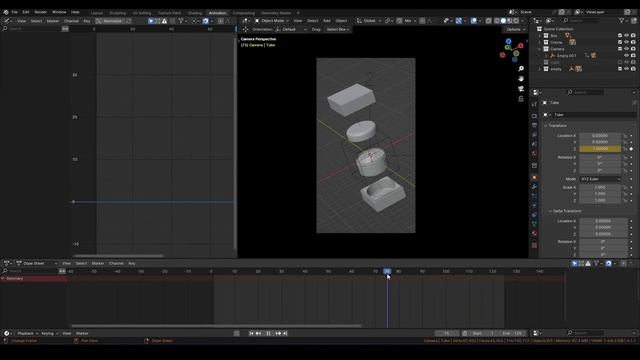This screenshot has height=360, width=640.
Task: Open the Keying popover in timeline footer
Action: (x=49, y=333)
